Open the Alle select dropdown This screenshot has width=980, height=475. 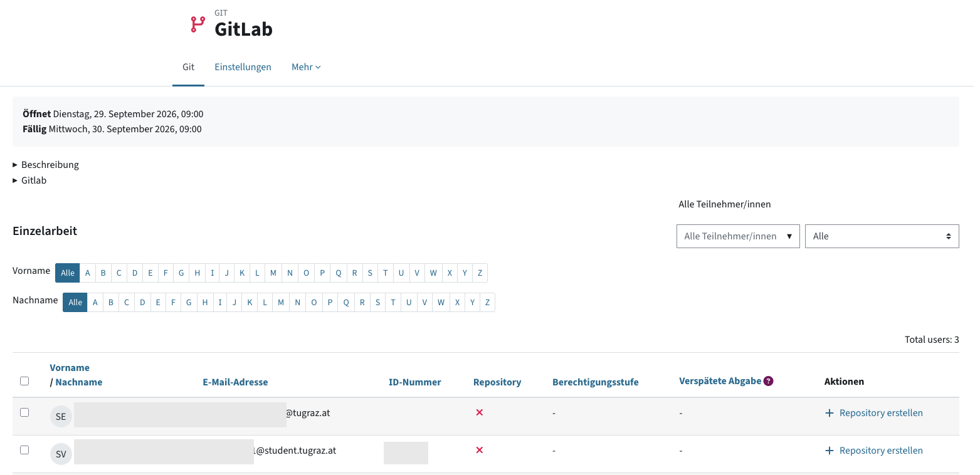(x=882, y=236)
